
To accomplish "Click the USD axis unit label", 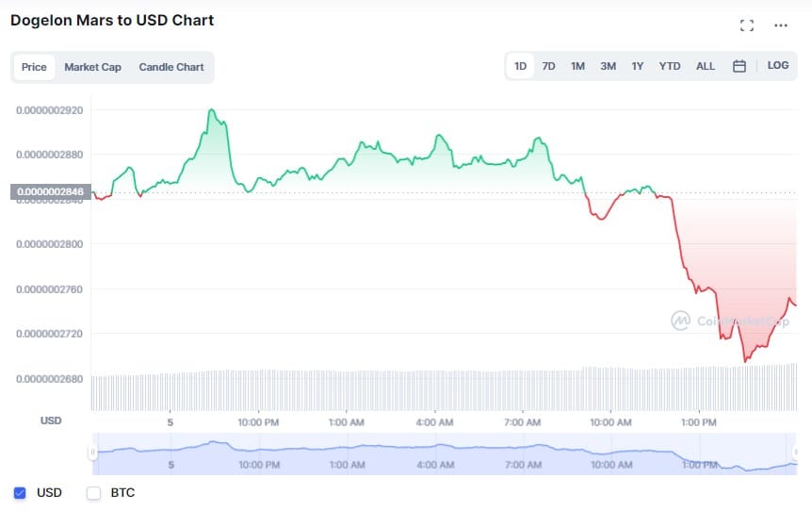I will (x=51, y=420).
